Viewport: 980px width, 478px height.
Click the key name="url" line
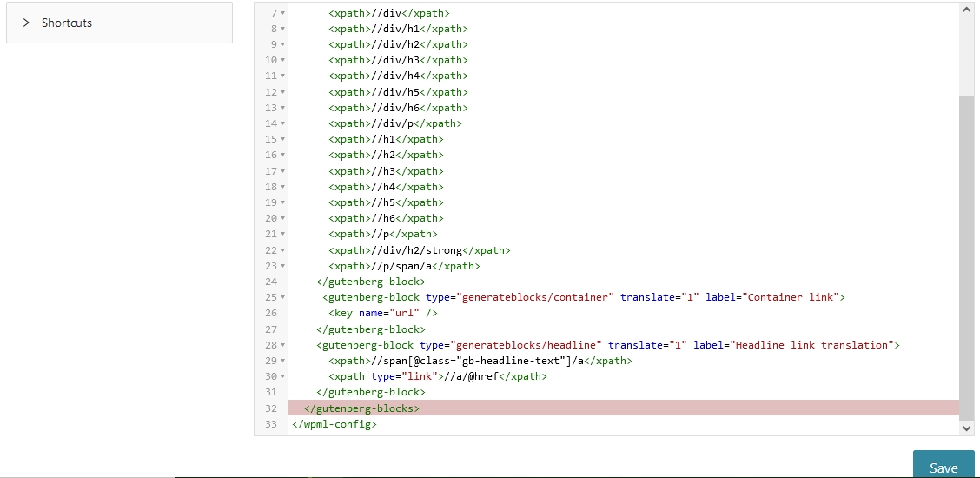point(383,313)
